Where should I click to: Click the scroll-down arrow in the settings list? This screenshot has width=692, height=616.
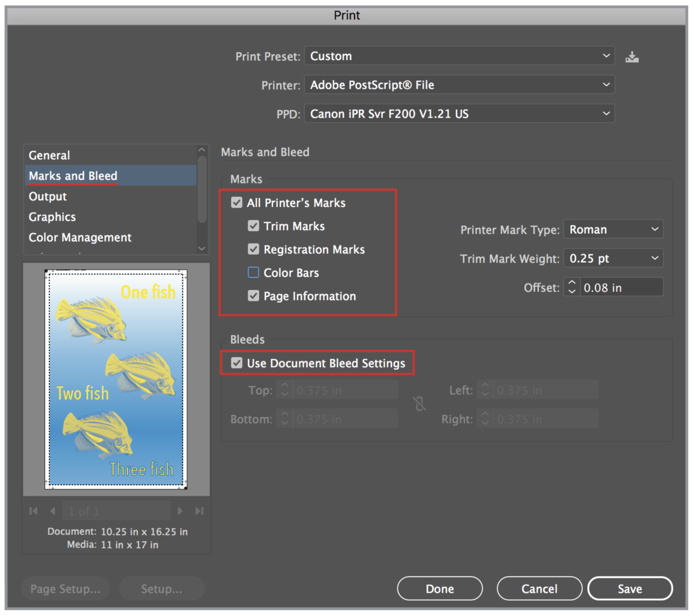point(201,249)
